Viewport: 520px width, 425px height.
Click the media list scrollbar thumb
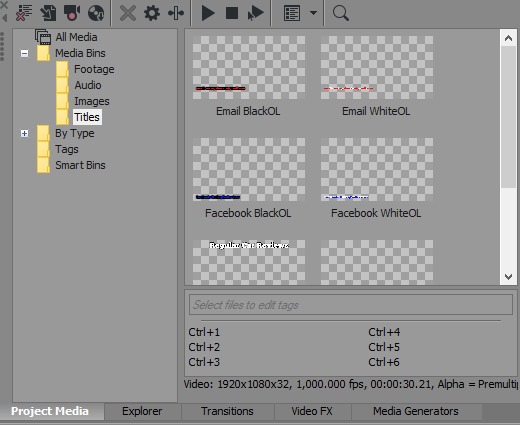coord(508,117)
